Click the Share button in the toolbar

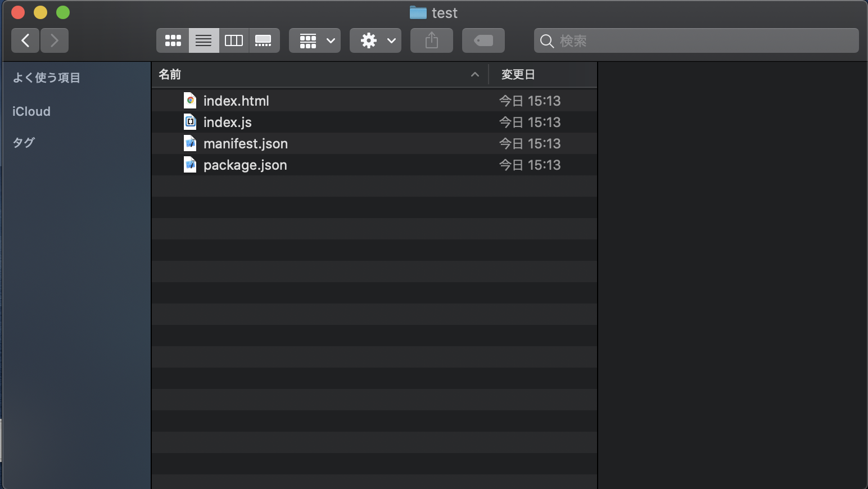click(431, 40)
